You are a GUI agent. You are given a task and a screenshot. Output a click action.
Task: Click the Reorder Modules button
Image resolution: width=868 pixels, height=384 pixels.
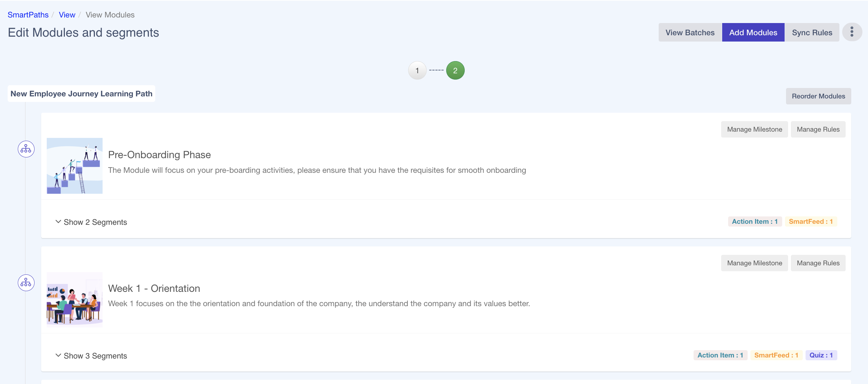(818, 96)
